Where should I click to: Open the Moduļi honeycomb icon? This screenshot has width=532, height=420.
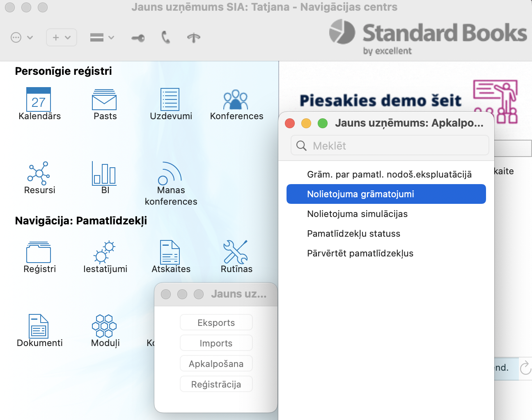coord(104,326)
